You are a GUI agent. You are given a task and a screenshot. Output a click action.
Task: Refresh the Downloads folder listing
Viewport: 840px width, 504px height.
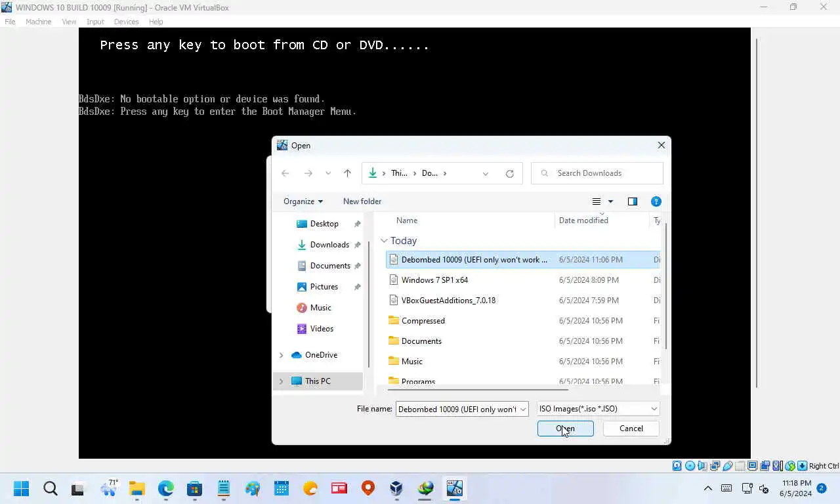[x=510, y=173]
